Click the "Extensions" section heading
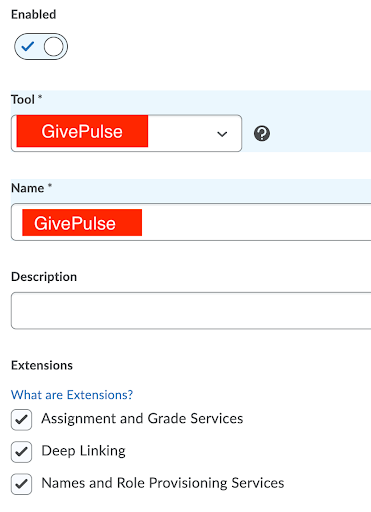Image resolution: width=371 pixels, height=512 pixels. [x=42, y=365]
